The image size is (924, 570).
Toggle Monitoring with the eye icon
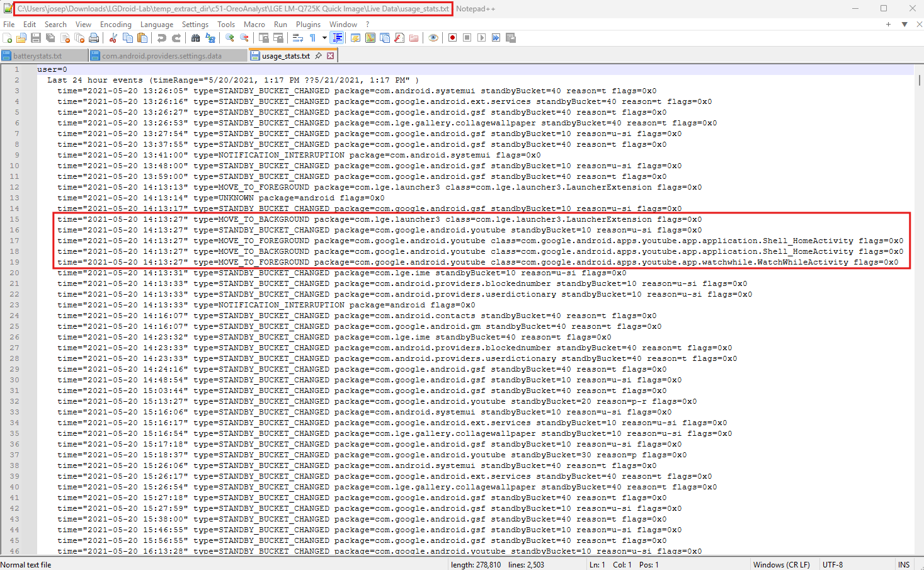pos(433,38)
